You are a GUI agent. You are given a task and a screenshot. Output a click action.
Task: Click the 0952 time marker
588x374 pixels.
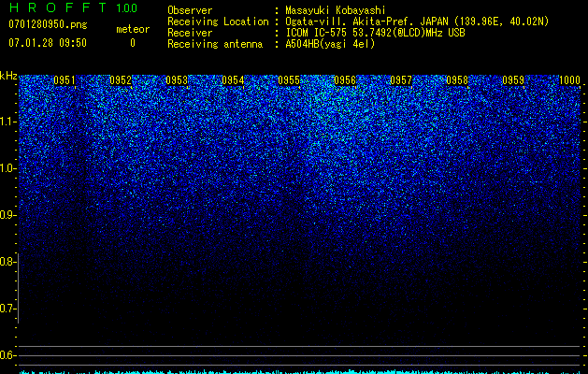click(121, 80)
